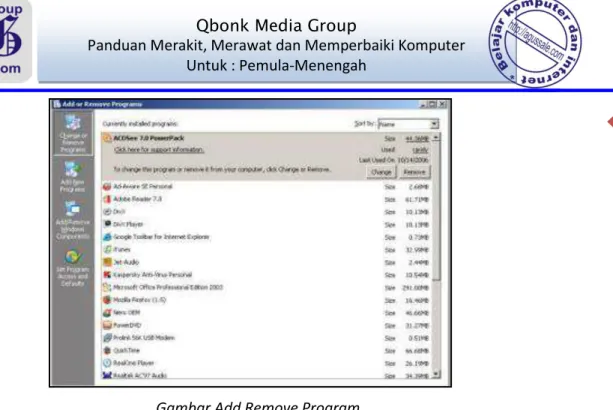The width and height of the screenshot is (613, 410).
Task: Click the Currently installed programs label
Action: click(x=140, y=124)
